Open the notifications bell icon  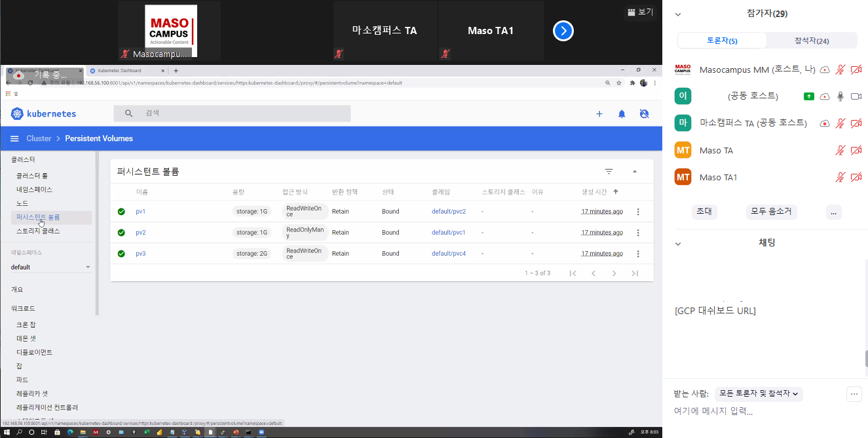coord(622,113)
